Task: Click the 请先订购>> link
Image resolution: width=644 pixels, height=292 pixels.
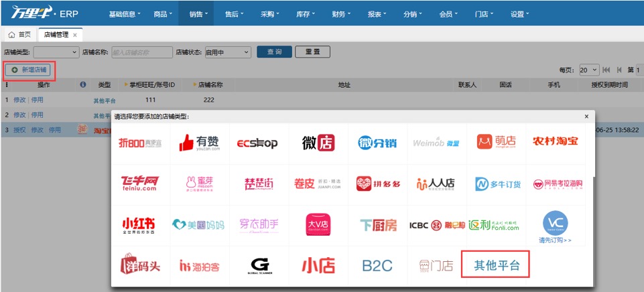Action: pyautogui.click(x=555, y=240)
